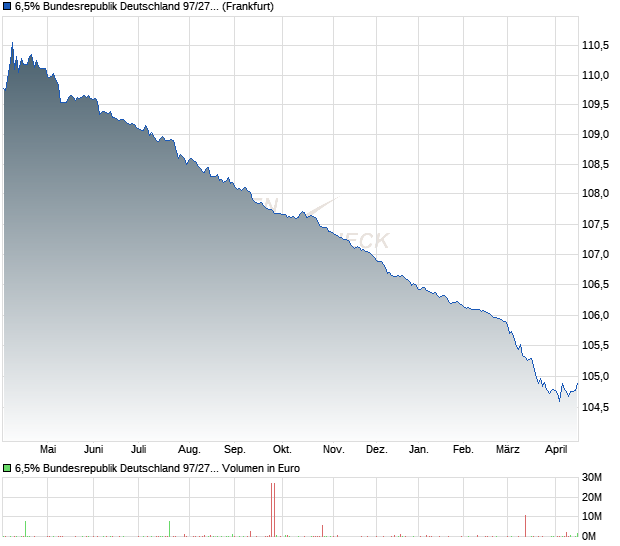
Task: Click the tallest red volume bar in October
Action: tap(273, 510)
